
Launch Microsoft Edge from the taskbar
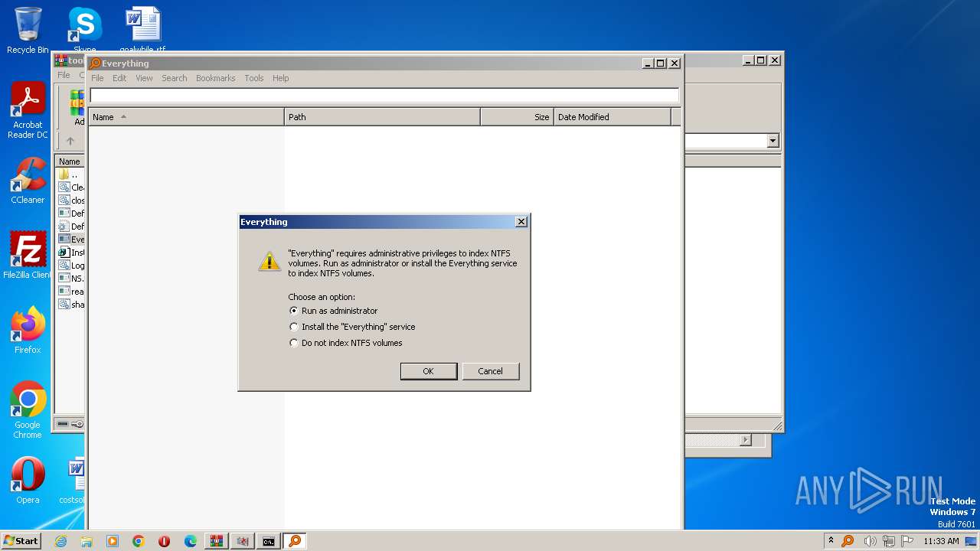191,541
